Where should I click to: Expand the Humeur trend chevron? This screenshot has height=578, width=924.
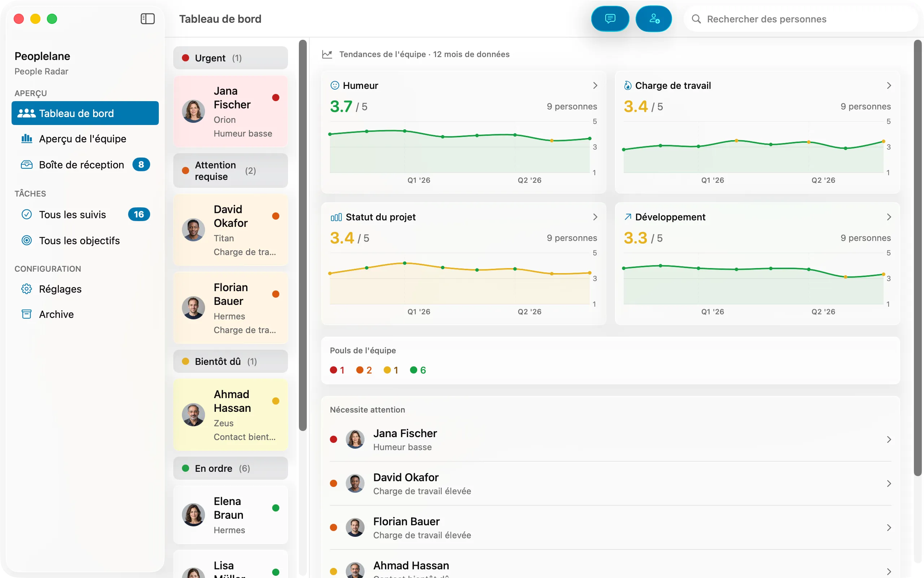(595, 86)
